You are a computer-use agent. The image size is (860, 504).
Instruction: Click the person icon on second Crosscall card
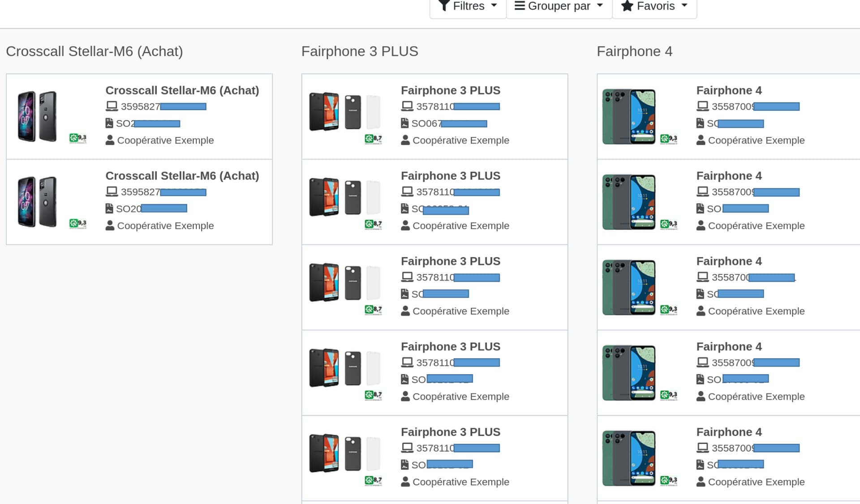point(110,226)
